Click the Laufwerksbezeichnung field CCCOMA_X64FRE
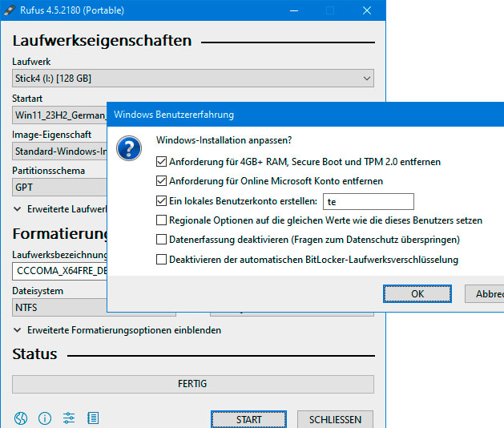The image size is (504, 428). point(60,271)
